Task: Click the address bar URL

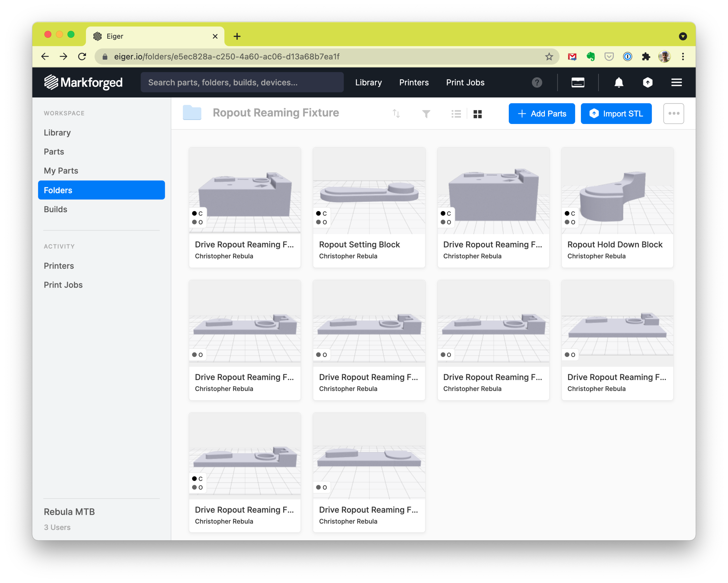Action: [x=227, y=56]
